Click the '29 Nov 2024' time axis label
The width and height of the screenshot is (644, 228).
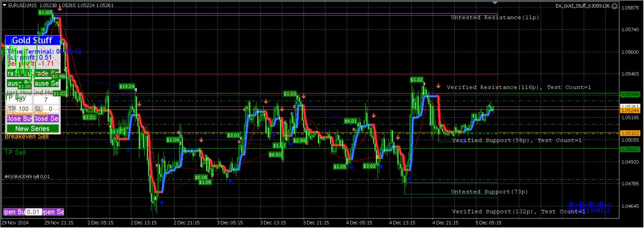(x=15, y=221)
